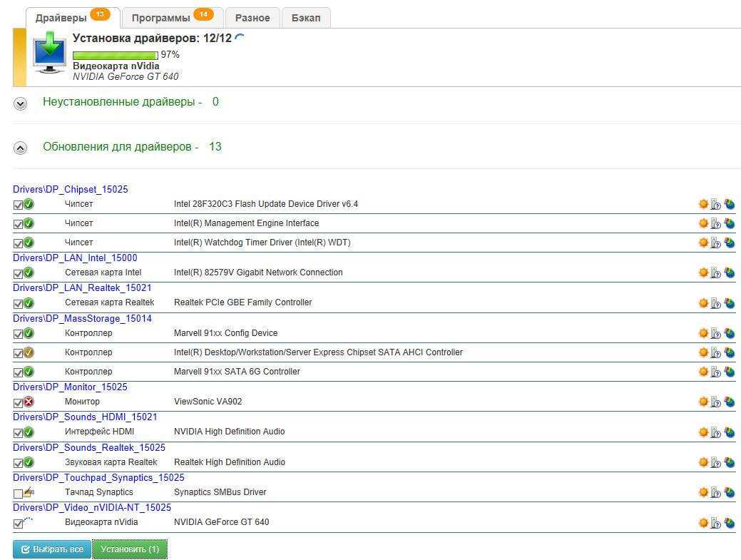Click the Выбрать все button
This screenshot has width=741, height=560.
click(x=52, y=549)
